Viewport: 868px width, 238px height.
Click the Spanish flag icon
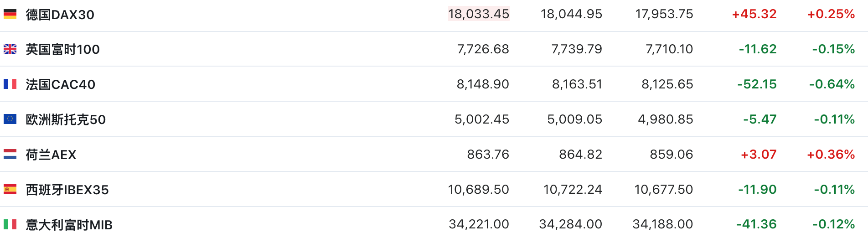(x=10, y=190)
